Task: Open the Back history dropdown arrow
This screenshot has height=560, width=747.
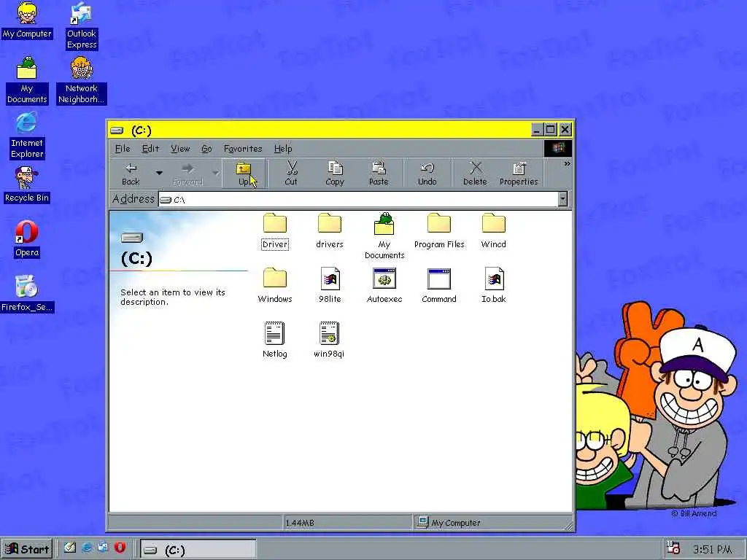Action: pyautogui.click(x=159, y=174)
